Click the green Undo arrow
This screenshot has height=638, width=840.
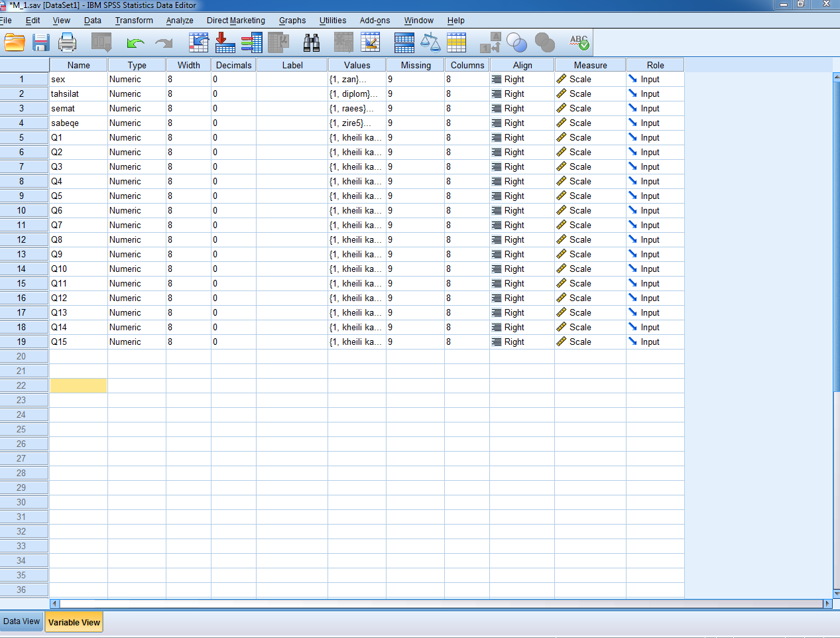click(x=135, y=44)
